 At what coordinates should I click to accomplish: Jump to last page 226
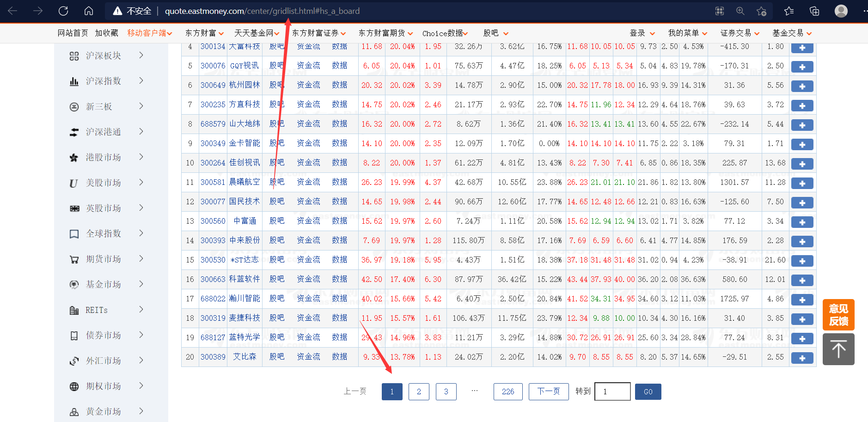(x=508, y=392)
